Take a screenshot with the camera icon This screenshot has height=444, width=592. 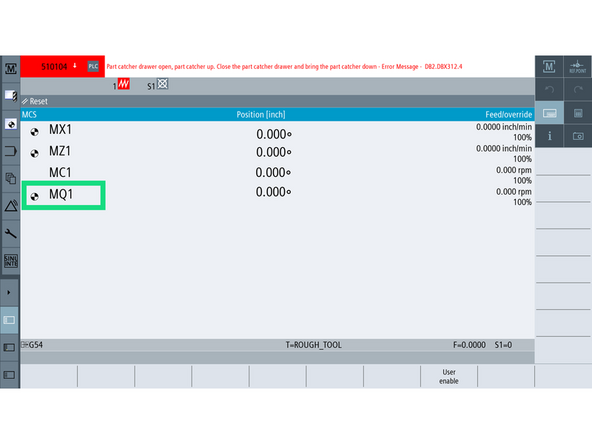pos(578,136)
